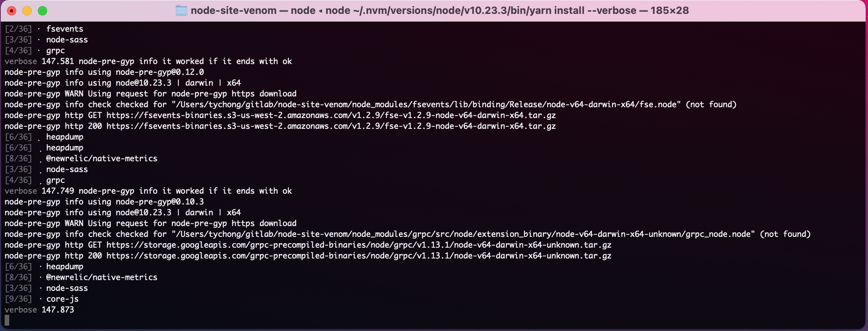Click the core-js install entry
The height and width of the screenshot is (331, 868).
(x=63, y=299)
